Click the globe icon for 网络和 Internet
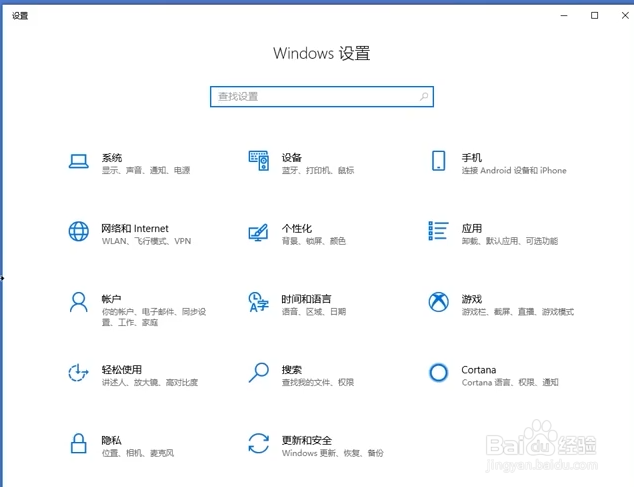This screenshot has width=634, height=487. (78, 231)
